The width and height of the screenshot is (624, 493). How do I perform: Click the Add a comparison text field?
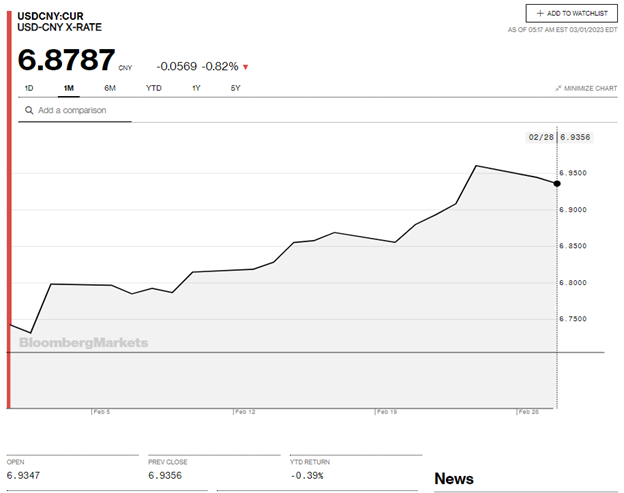click(x=78, y=110)
